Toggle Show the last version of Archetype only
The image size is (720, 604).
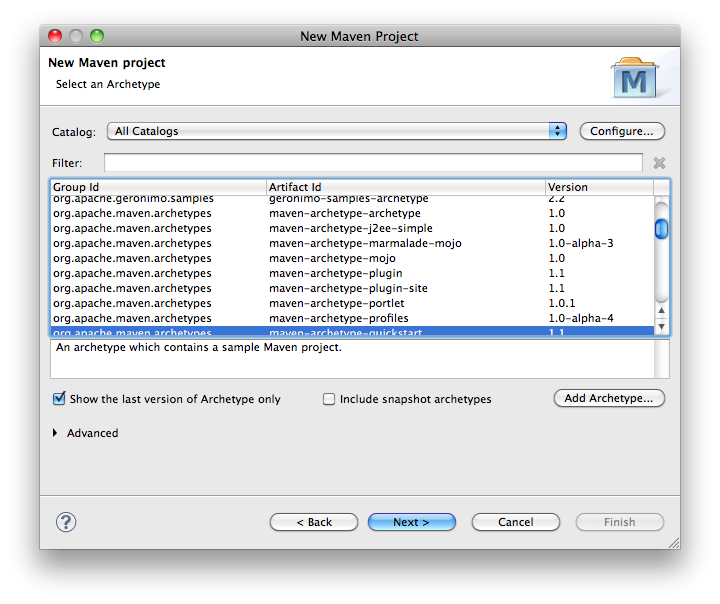pyautogui.click(x=59, y=399)
